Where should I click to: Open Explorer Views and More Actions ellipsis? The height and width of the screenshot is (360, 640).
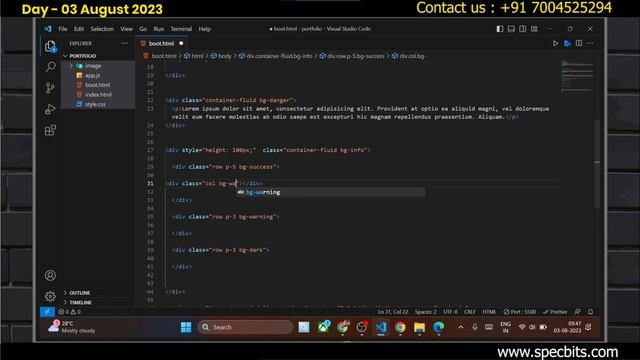pos(124,43)
